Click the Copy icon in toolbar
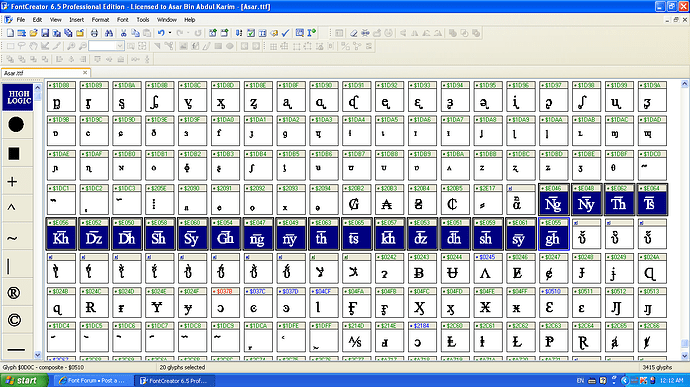The width and height of the screenshot is (690, 387). click(x=136, y=33)
